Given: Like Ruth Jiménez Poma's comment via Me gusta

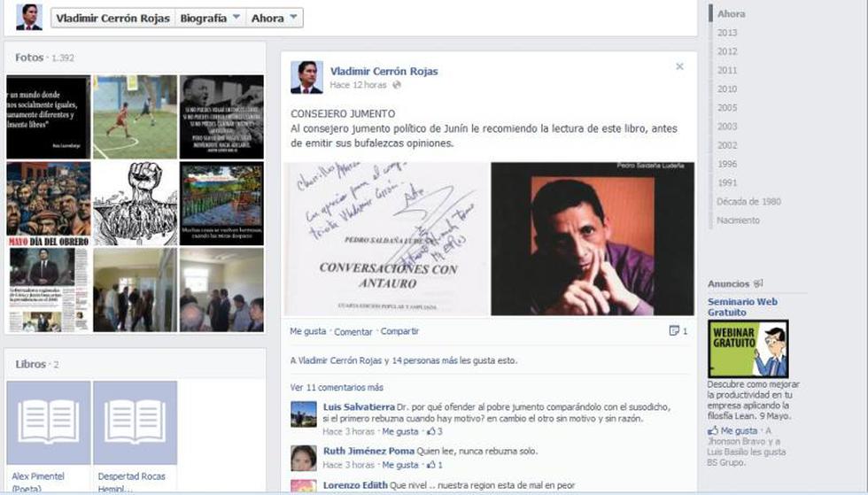Looking at the screenshot, I should [x=400, y=465].
